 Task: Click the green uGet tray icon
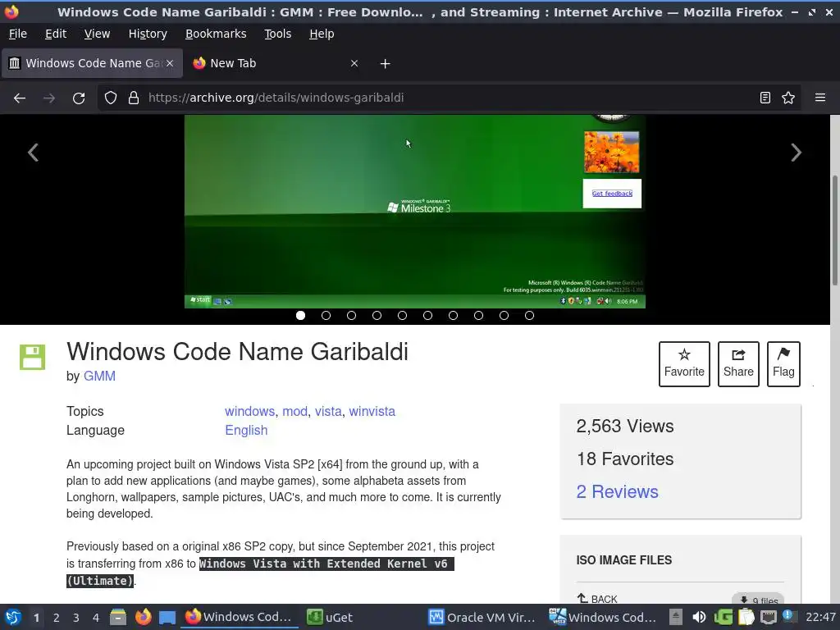724,617
